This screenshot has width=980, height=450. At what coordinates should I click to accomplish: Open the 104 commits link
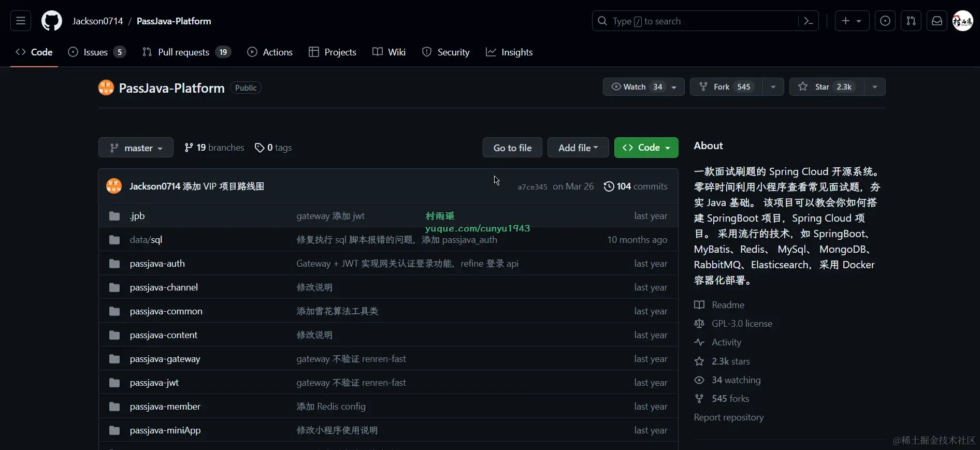(636, 186)
